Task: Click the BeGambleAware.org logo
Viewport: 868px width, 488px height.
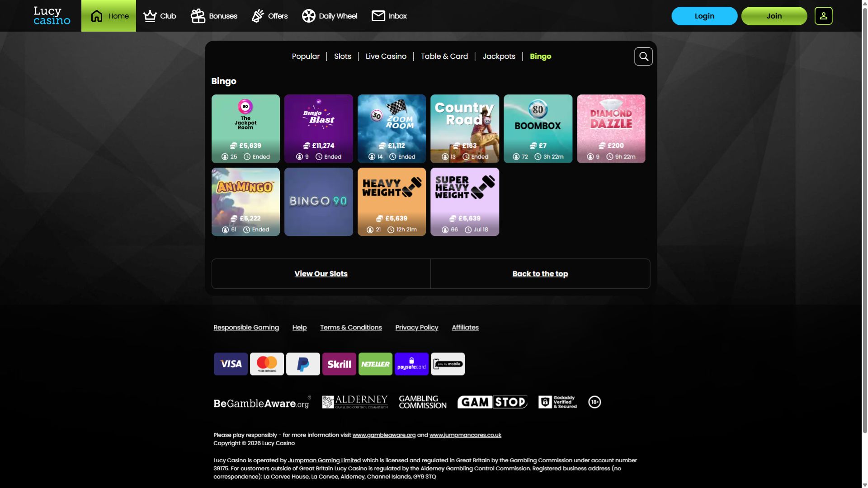Action: coord(262,402)
